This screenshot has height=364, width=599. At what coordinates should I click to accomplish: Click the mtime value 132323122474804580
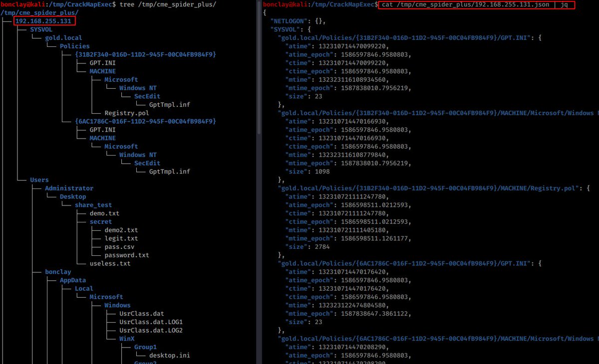[x=351, y=305]
